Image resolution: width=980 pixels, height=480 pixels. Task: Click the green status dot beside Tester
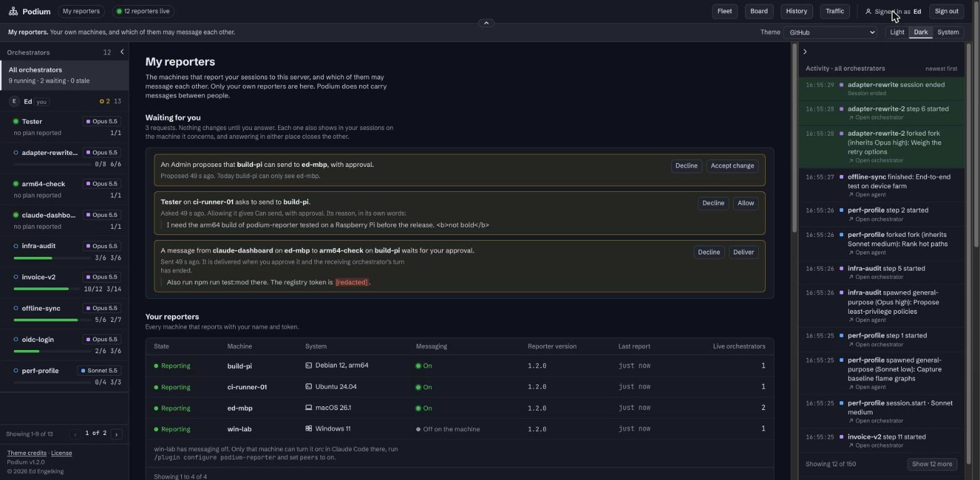(16, 121)
